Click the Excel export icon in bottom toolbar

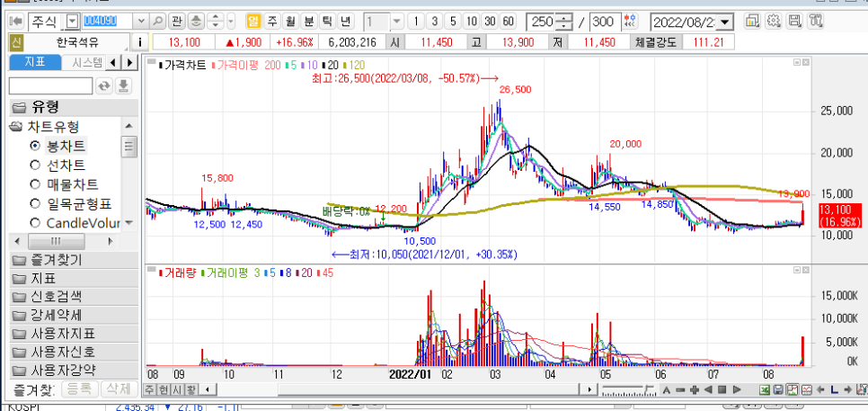[x=764, y=389]
